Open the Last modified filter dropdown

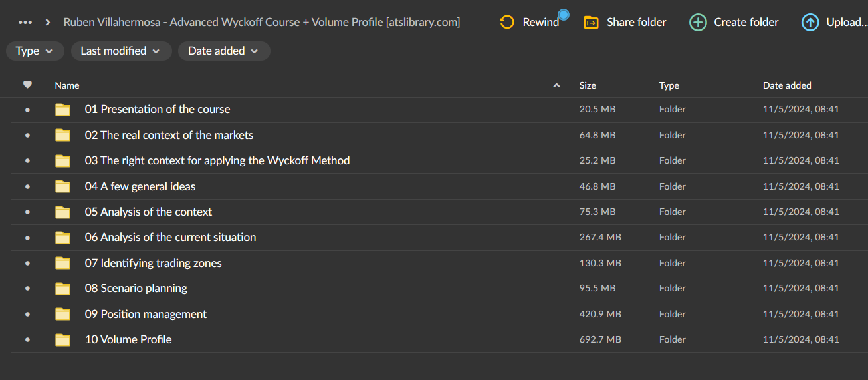[x=120, y=51]
